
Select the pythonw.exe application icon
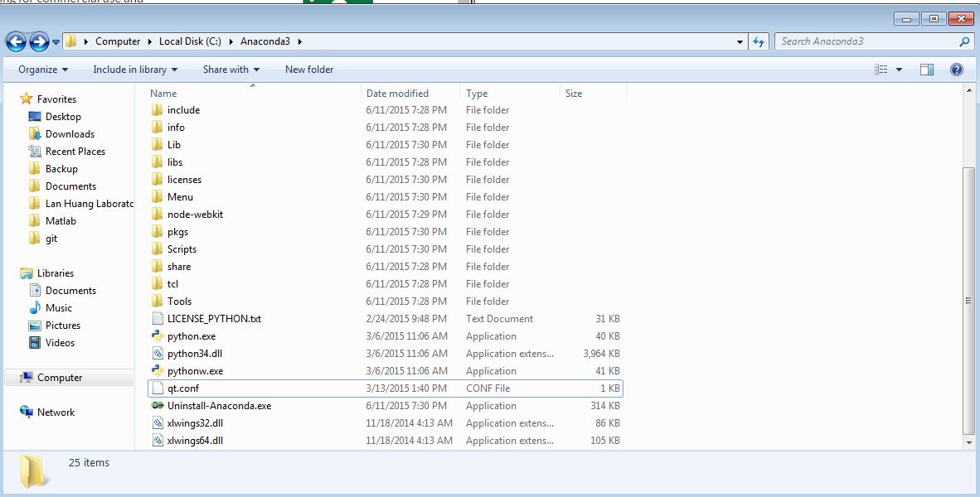(158, 371)
